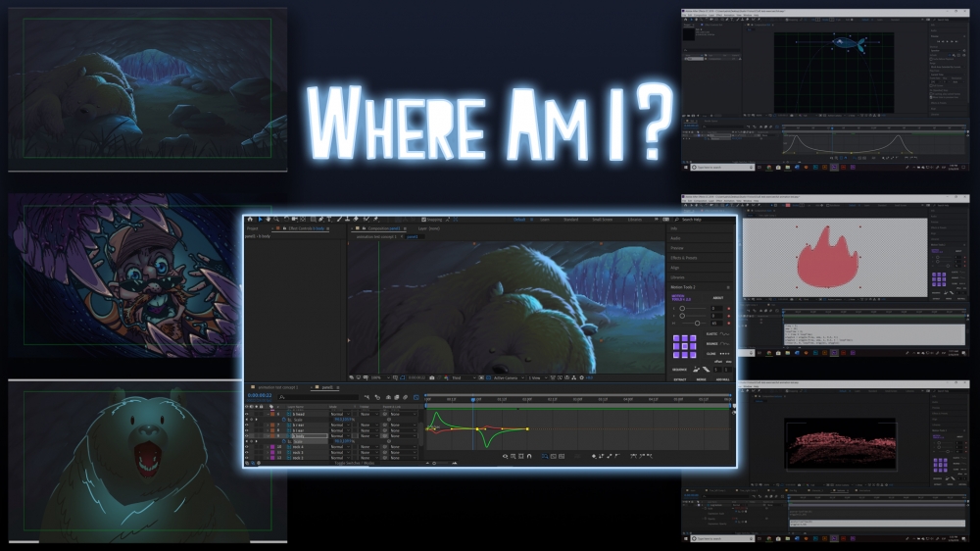Toggle the Graph Editor icon in the timeline
The image size is (980, 551).
click(x=416, y=397)
